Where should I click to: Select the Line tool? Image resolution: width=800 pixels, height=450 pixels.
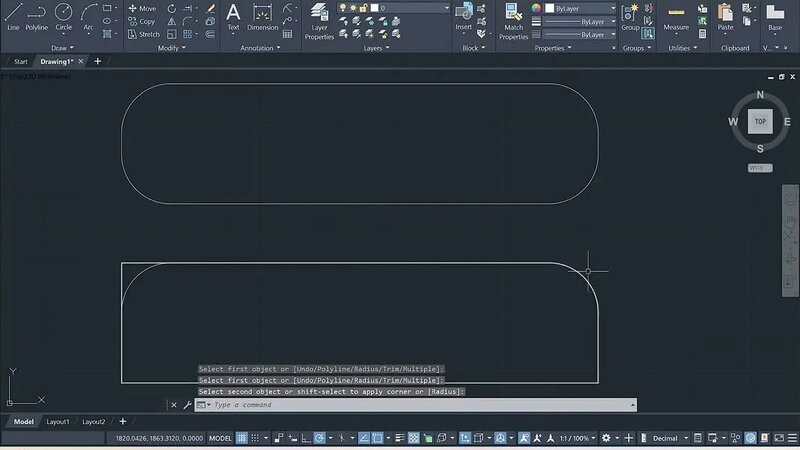13,16
